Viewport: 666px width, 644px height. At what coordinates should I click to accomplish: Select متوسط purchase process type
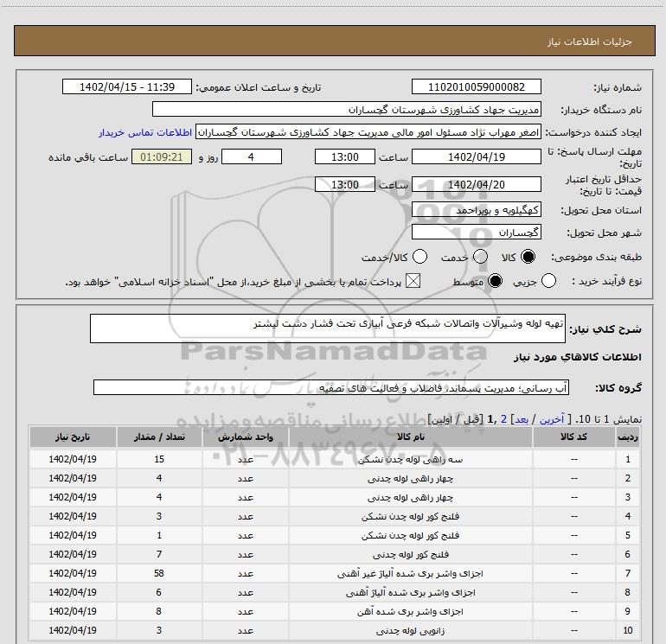496,282
